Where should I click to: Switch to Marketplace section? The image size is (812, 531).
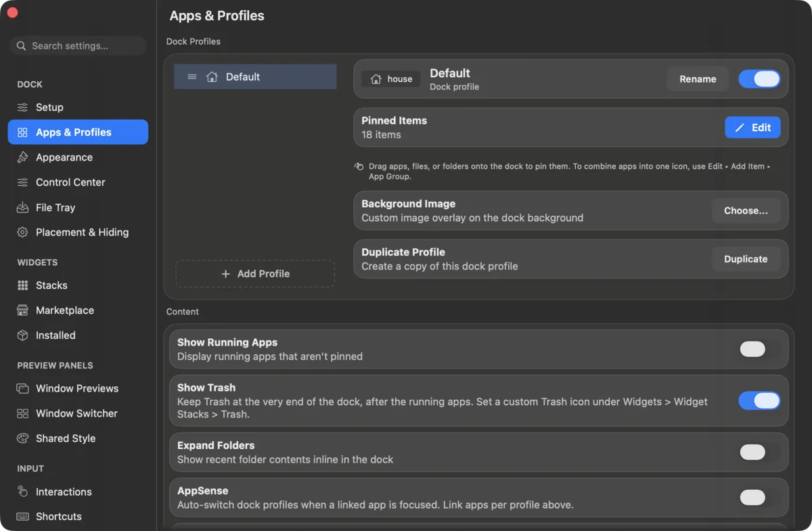click(78, 310)
